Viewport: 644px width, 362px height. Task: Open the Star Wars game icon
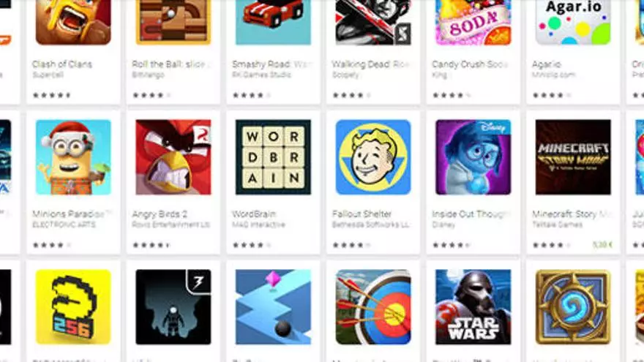click(473, 307)
